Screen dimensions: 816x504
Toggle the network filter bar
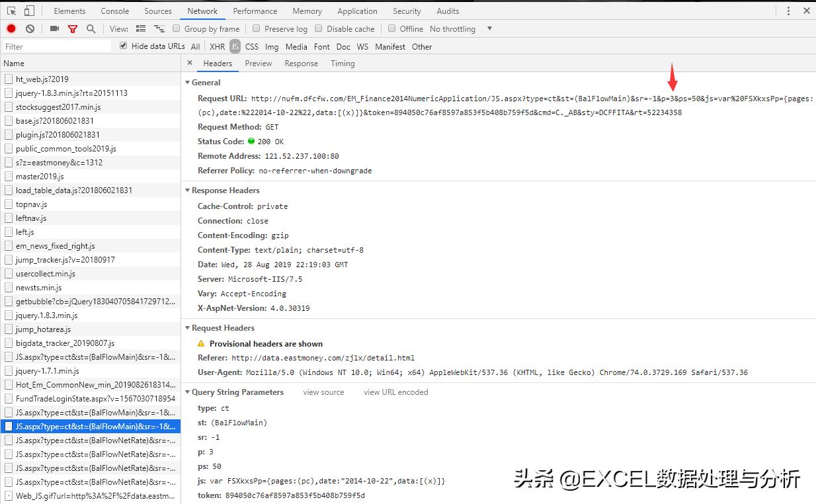73,28
